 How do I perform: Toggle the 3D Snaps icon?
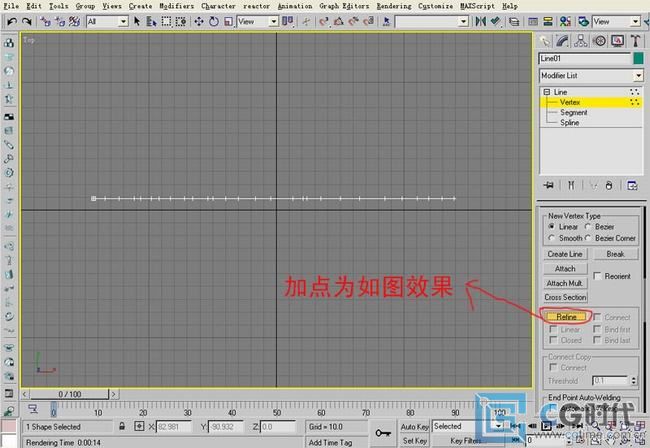coord(324,21)
